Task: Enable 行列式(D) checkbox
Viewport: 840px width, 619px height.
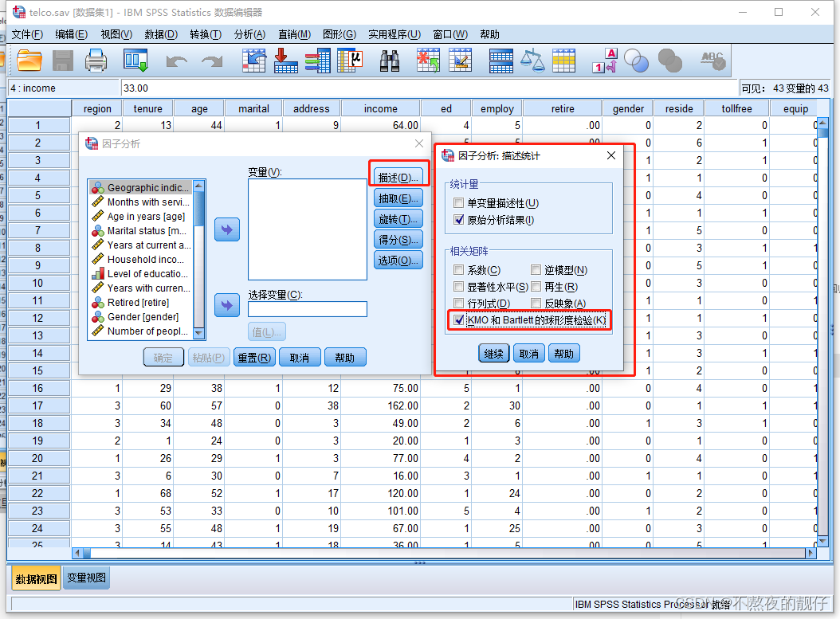Action: tap(458, 303)
